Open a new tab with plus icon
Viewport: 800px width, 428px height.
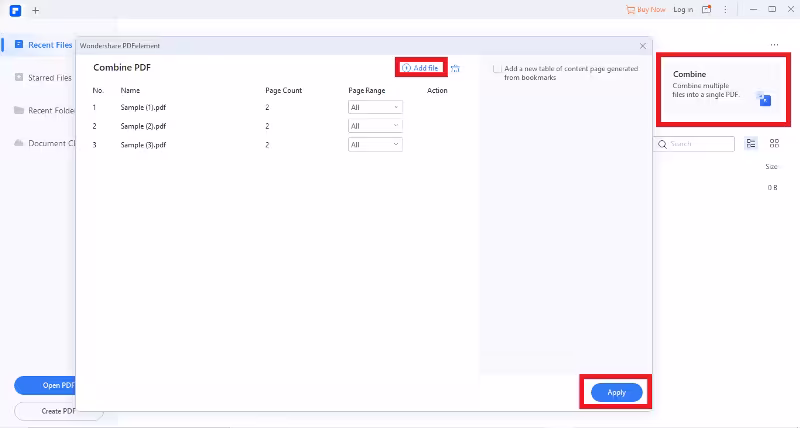pos(35,10)
